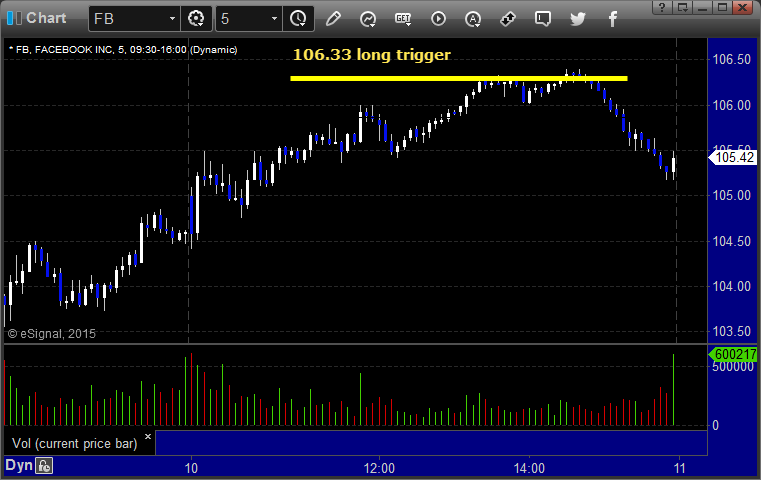This screenshot has width=761, height=480.
Task: Share chart via Twitter icon
Action: pos(578,19)
